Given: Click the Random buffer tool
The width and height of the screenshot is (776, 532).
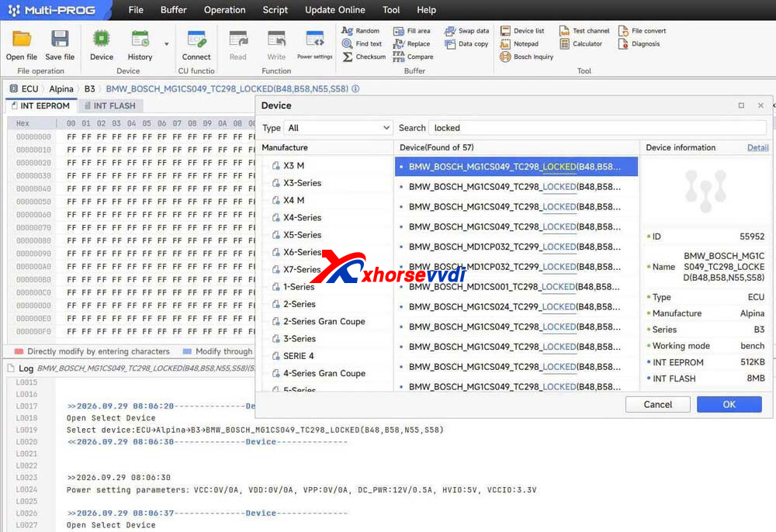Looking at the screenshot, I should point(361,31).
